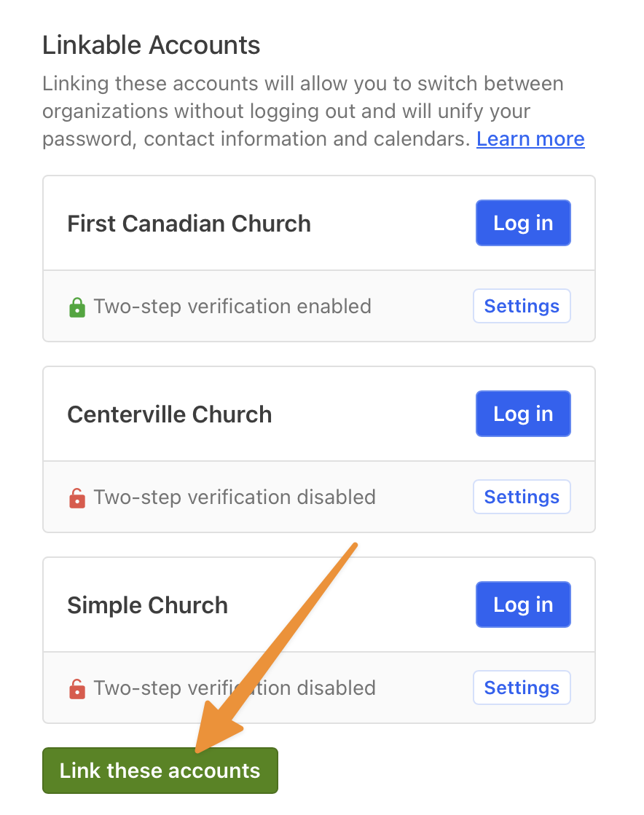Log in to First Canadian Church
The width and height of the screenshot is (644, 815).
tap(523, 223)
